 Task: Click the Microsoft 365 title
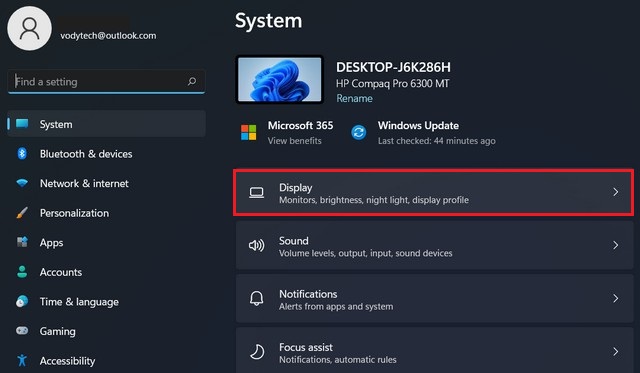click(x=300, y=125)
